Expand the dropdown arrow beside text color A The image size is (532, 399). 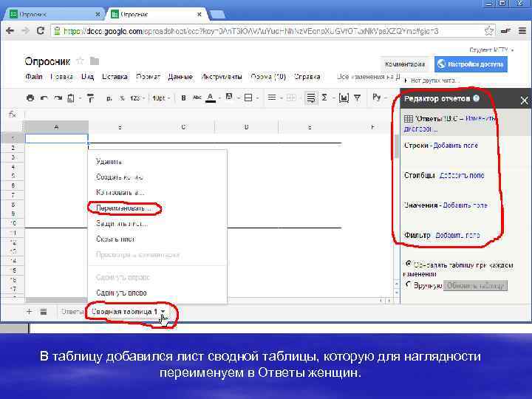(219, 98)
